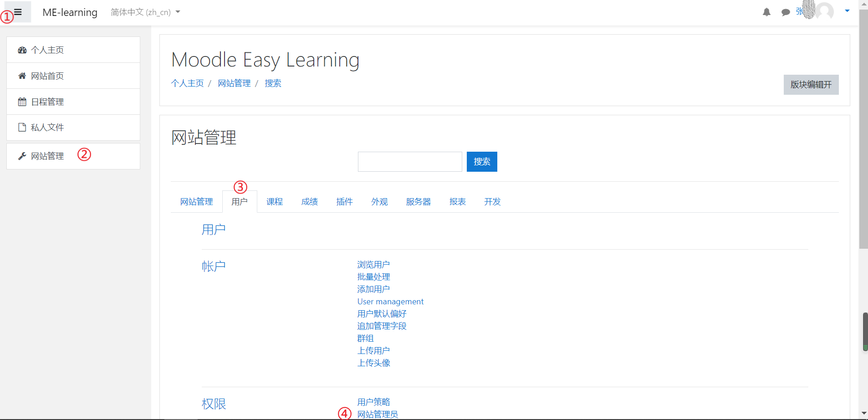Viewport: 868px width, 420px height.
Task: Click the user profile avatar picture
Action: pyautogui.click(x=825, y=12)
